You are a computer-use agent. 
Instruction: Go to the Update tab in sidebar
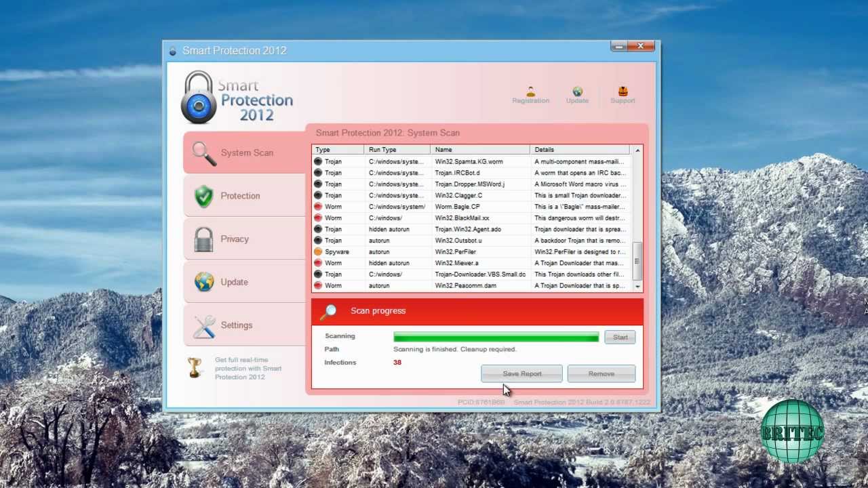(245, 282)
